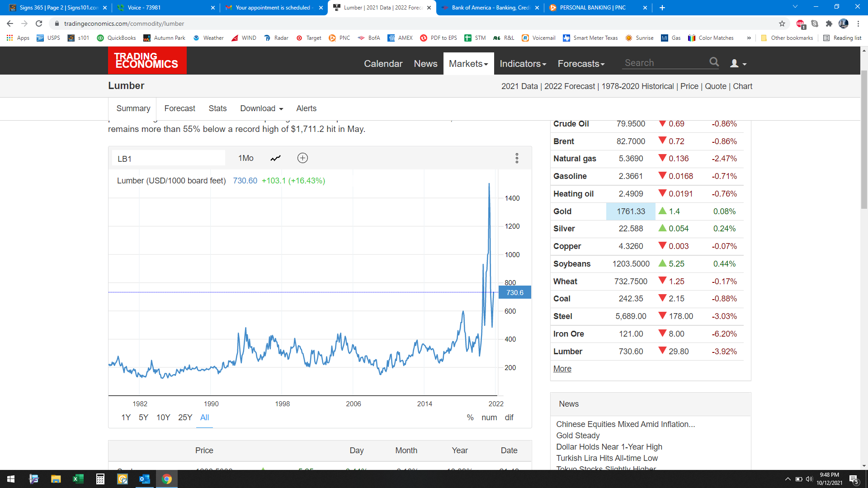Open the QuickBooks bookmark
This screenshot has height=488, width=868.
click(116, 38)
